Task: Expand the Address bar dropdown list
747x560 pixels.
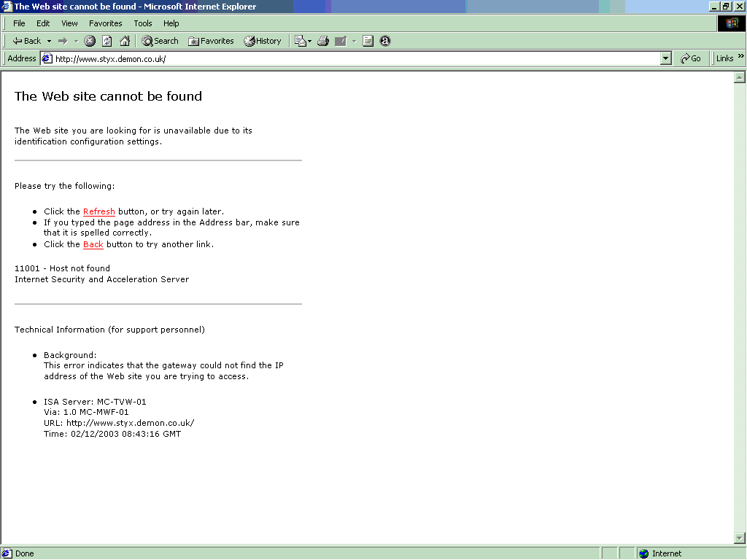Action: [666, 58]
